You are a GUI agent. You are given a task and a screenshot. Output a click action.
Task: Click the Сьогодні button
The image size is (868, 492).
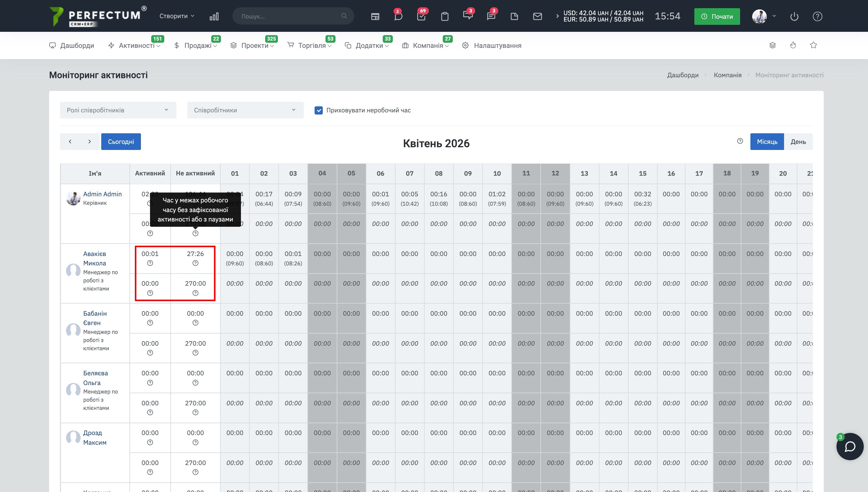tap(121, 141)
